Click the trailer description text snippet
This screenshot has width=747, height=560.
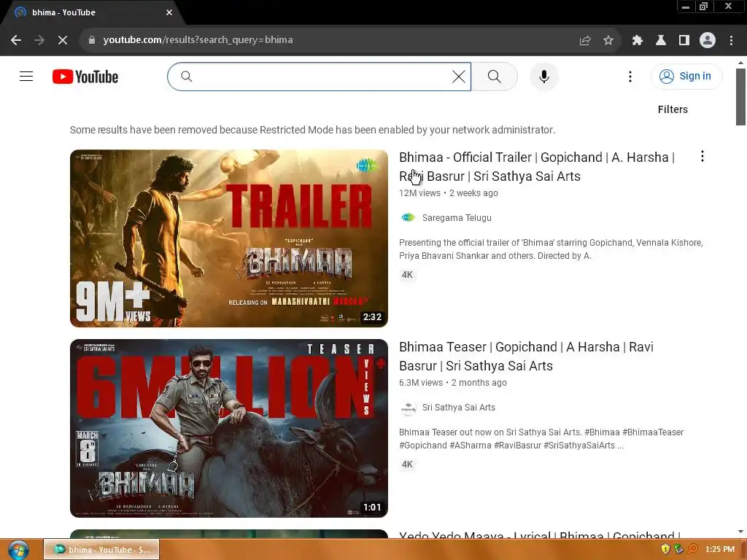coord(551,249)
